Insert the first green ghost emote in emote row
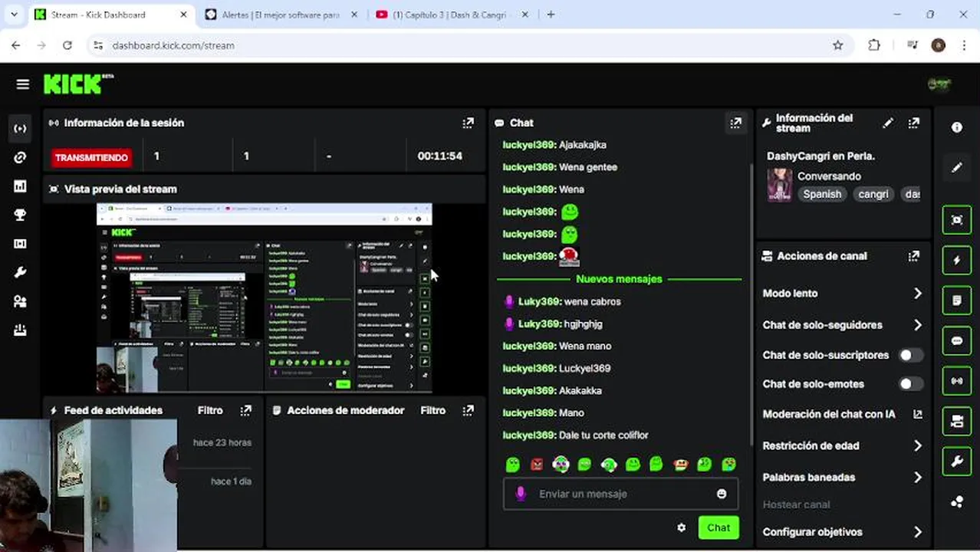The image size is (980, 552). 513,464
